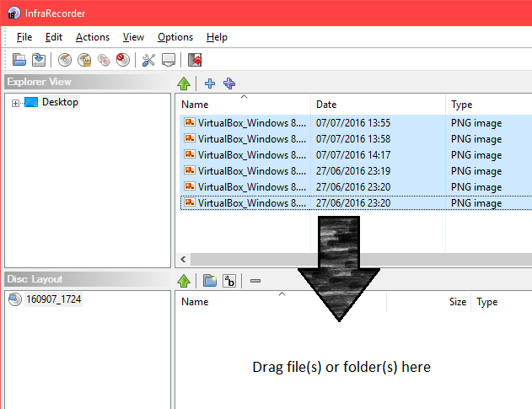The width and height of the screenshot is (532, 409).
Task: Click the Copy disc icon
Action: [x=104, y=60]
